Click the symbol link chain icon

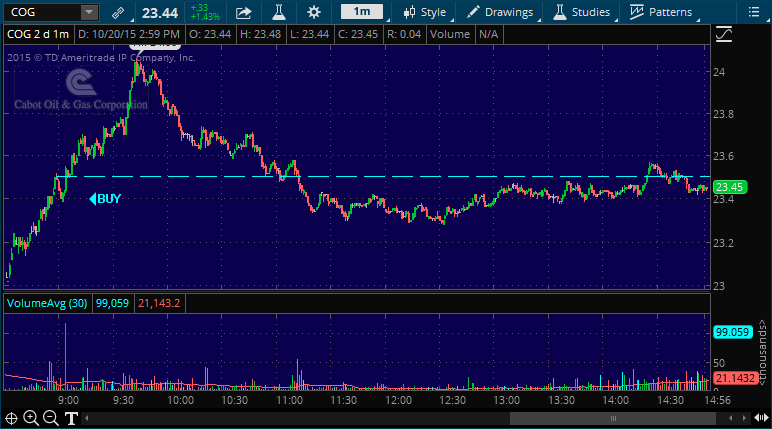tap(118, 12)
